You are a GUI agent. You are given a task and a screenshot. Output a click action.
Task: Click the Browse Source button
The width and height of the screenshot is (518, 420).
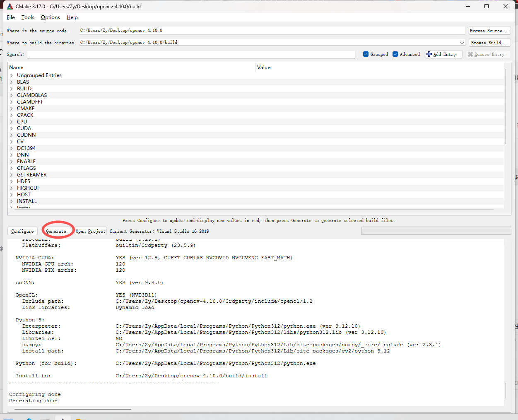[x=489, y=31]
